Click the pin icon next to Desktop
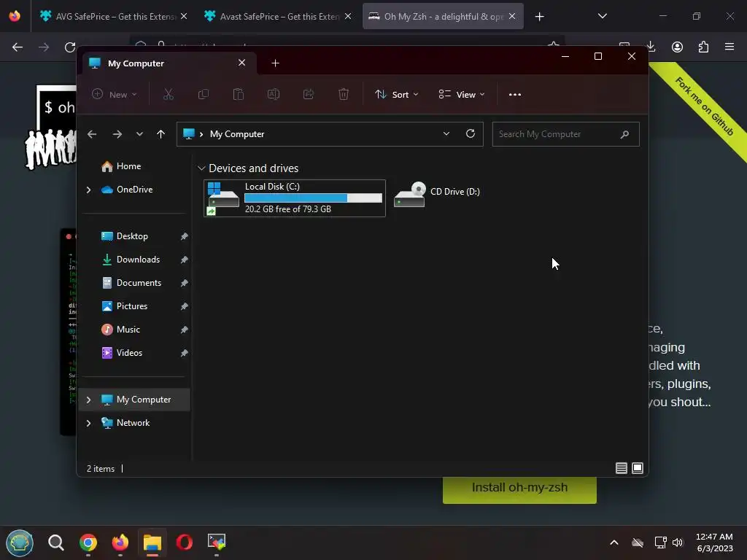The height and width of the screenshot is (560, 747). point(184,236)
